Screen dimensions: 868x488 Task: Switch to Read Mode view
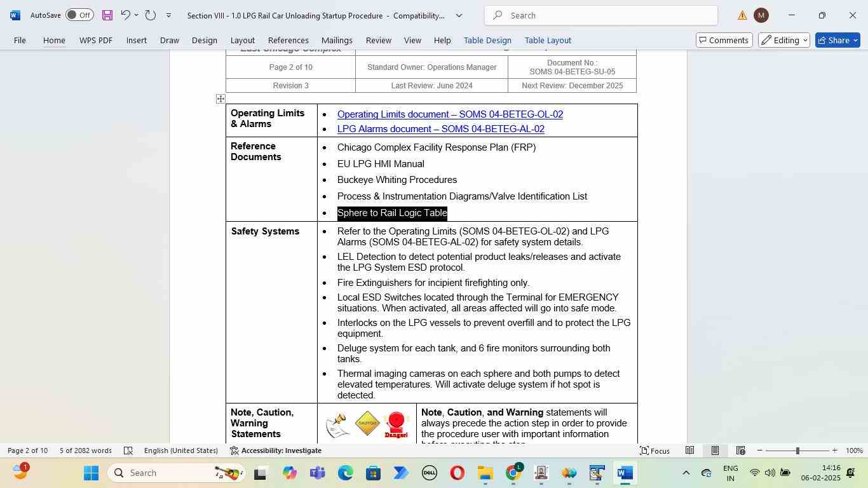pyautogui.click(x=689, y=451)
